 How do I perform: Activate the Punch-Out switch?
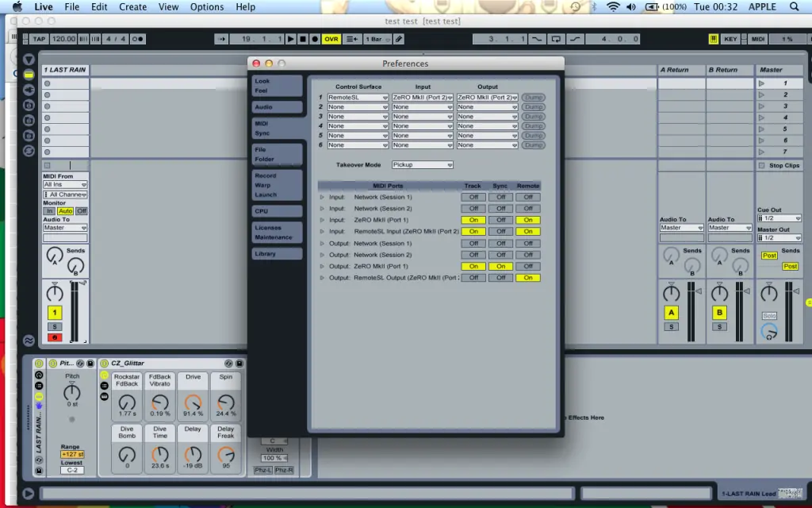574,39
